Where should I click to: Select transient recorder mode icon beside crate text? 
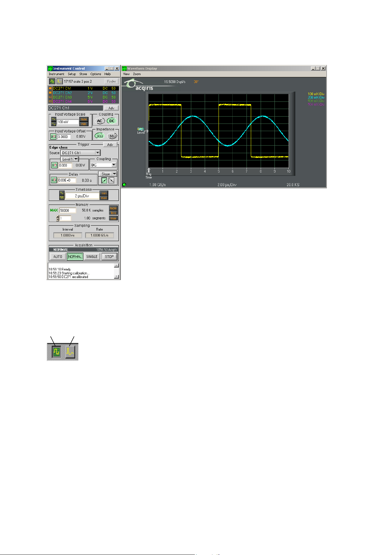(59, 81)
